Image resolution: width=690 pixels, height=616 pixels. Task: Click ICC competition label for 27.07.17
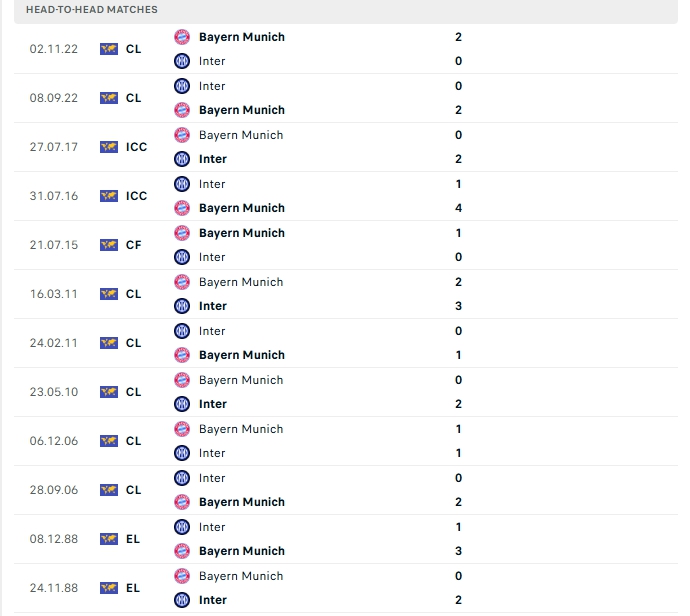tap(136, 147)
